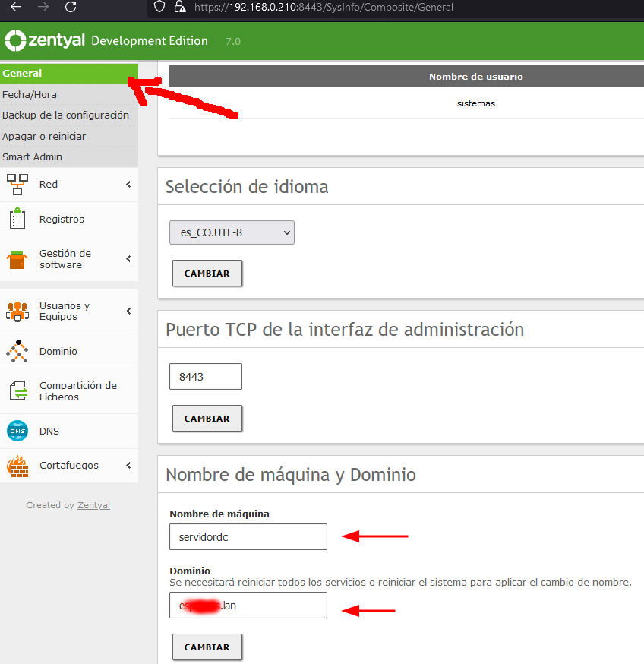
Task: Click the Cortafuegos firewall icon
Action: pyautogui.click(x=17, y=466)
